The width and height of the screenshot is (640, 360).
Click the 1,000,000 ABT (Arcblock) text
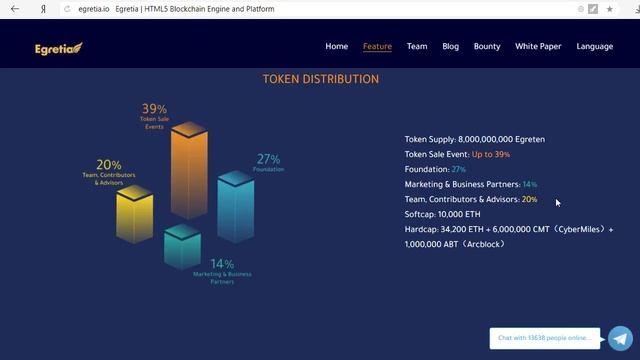tap(455, 244)
